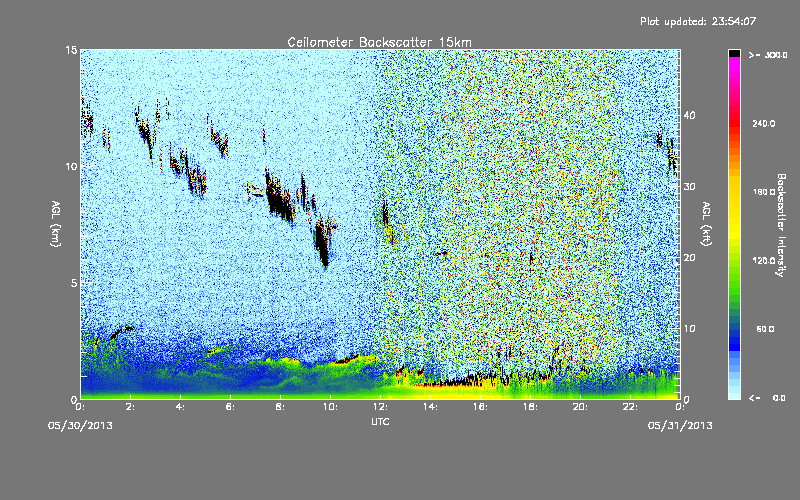Click the 10: hour tick on time axis

coord(331,407)
